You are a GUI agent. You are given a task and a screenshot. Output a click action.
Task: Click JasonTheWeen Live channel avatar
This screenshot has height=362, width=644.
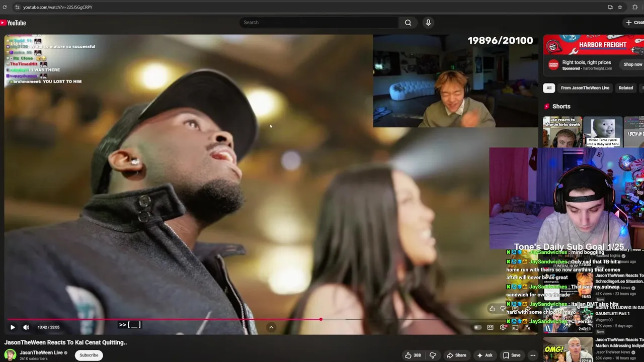10,355
